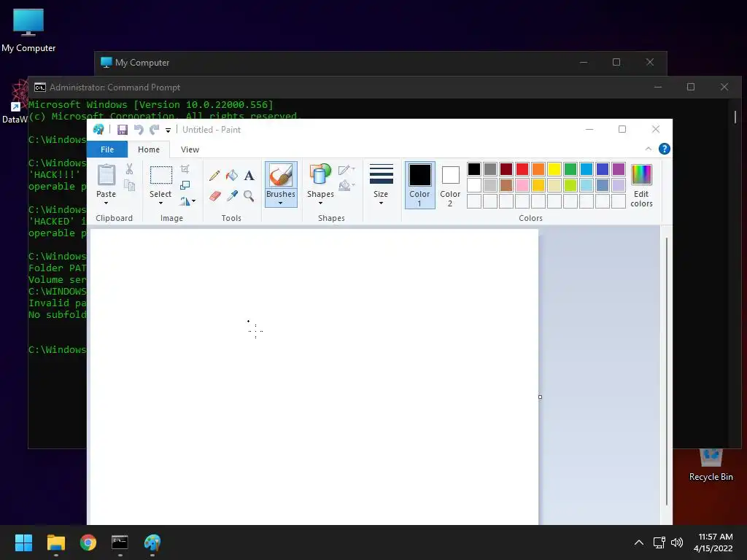Pick the purple color swatch
The height and width of the screenshot is (560, 747).
pyautogui.click(x=619, y=169)
